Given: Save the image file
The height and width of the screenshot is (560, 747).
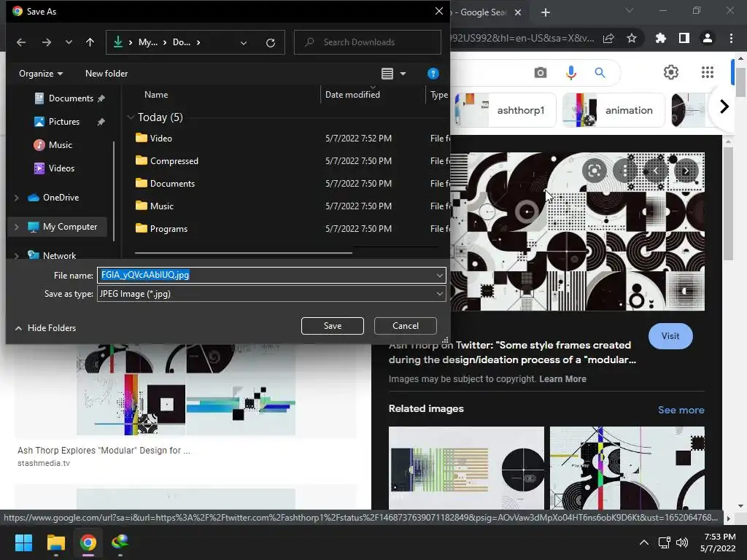Looking at the screenshot, I should coord(333,326).
